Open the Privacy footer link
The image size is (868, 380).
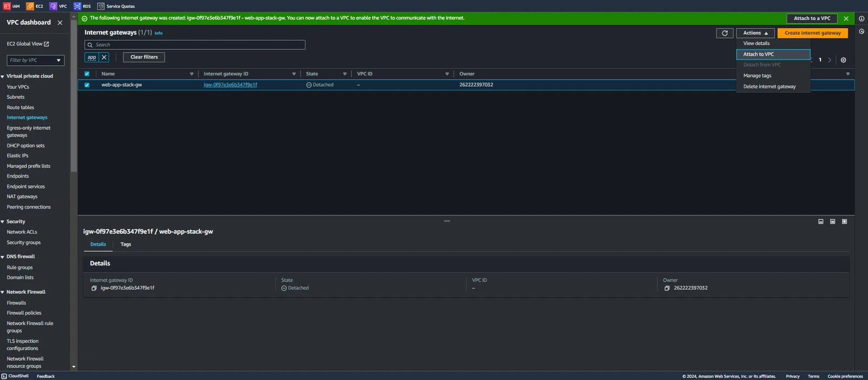tap(793, 376)
